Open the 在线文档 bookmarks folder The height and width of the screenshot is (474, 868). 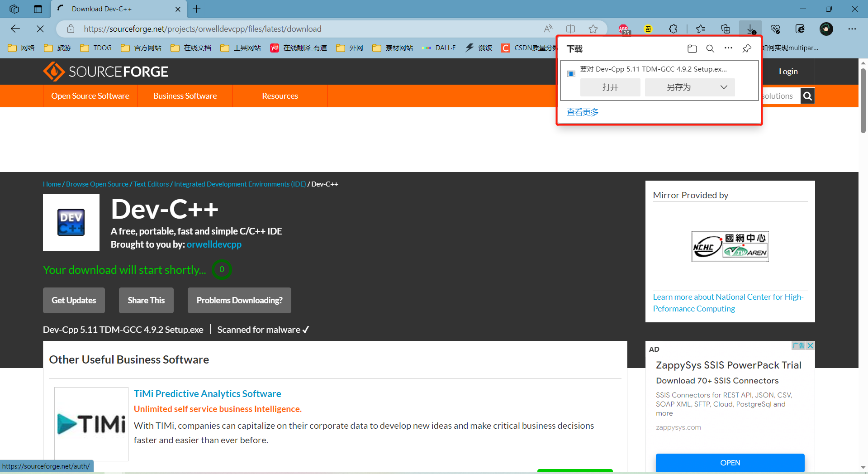tap(191, 48)
